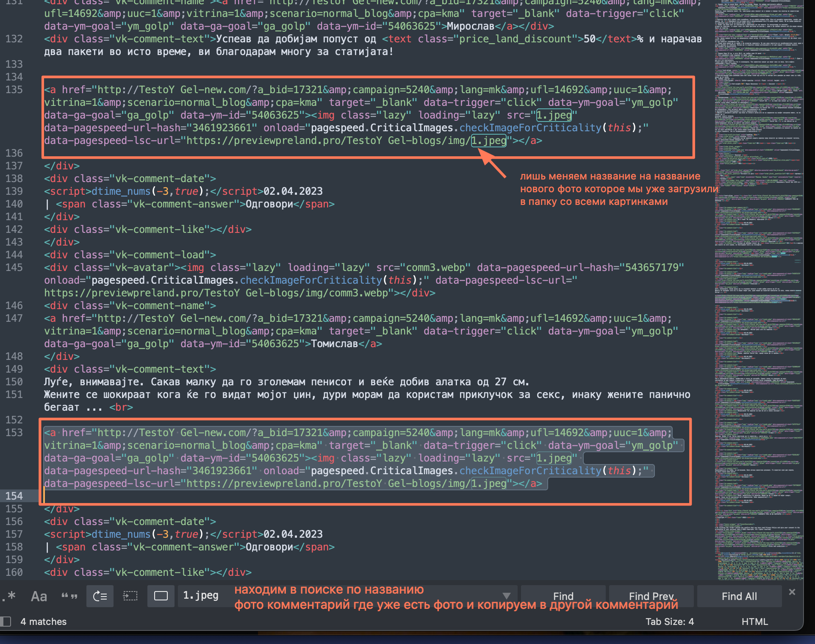815x644 pixels.
Task: Click highlighted 1.jpeg in src on line 135
Action: click(554, 115)
